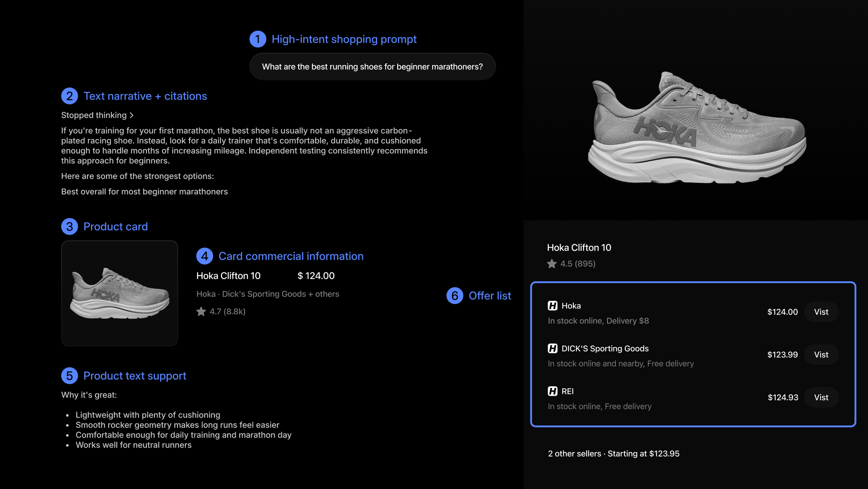Screen dimensions: 868x489
Task: Visit the DICK'S Sporting Goods offer
Action: pyautogui.click(x=821, y=355)
